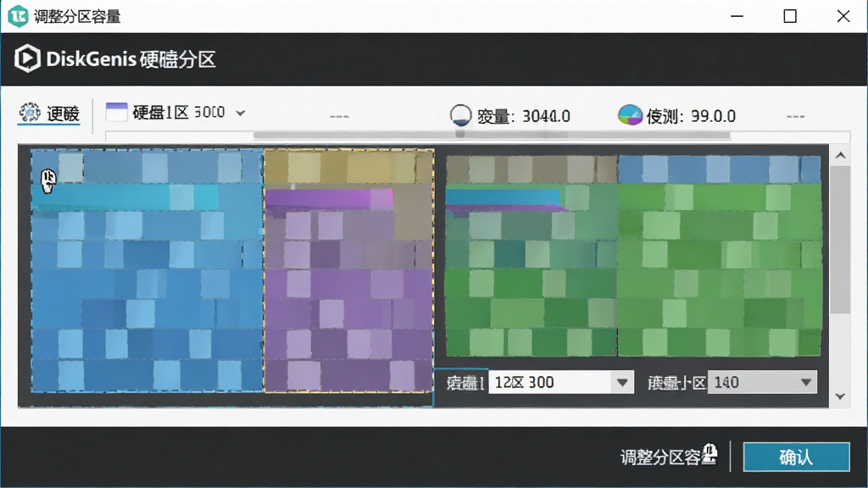Click the up arrow of the vertical scrollbar
Viewport: 868px width, 488px height.
[840, 156]
